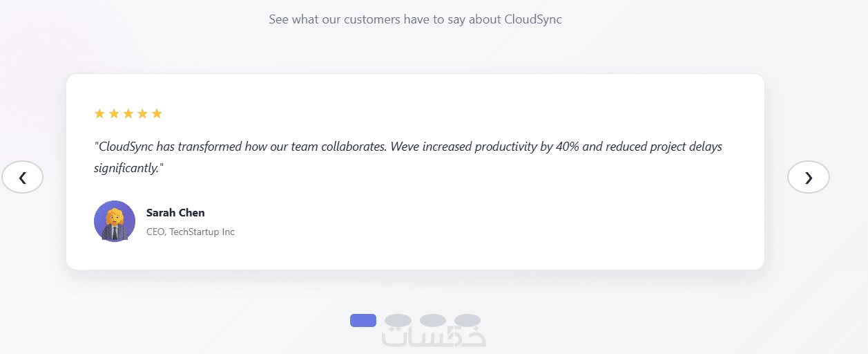Select the active first carousel dot

pos(363,320)
